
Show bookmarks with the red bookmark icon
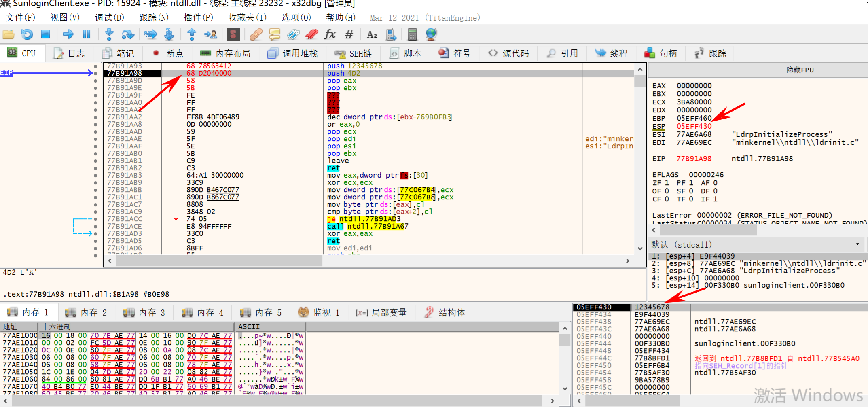312,35
